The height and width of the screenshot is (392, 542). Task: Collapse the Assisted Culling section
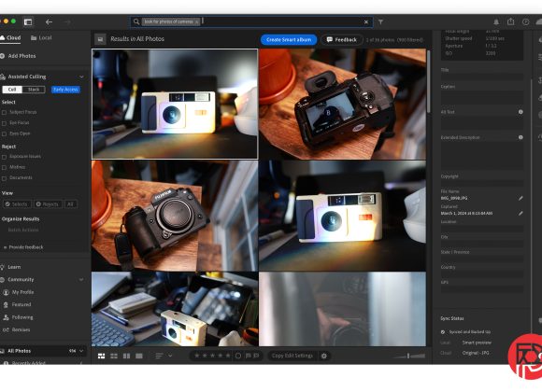pyautogui.click(x=81, y=77)
